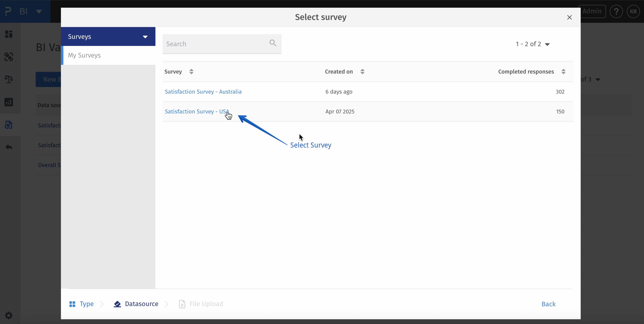644x324 pixels.
Task: Click the search magnifier icon
Action: (x=273, y=43)
